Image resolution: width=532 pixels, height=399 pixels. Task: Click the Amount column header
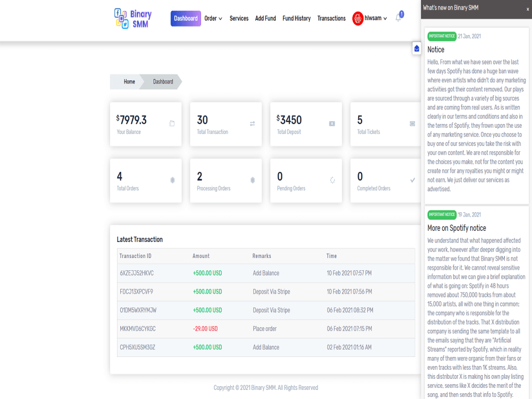click(x=201, y=256)
